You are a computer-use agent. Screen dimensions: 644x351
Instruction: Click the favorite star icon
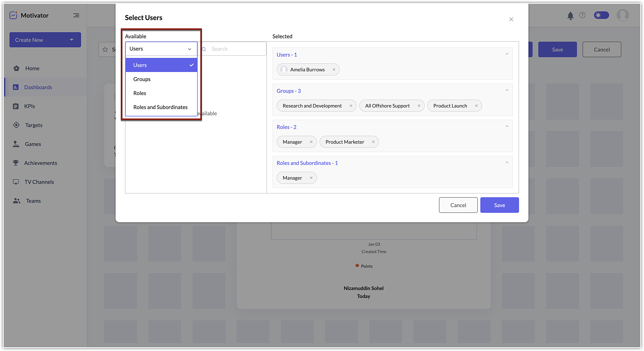point(105,50)
